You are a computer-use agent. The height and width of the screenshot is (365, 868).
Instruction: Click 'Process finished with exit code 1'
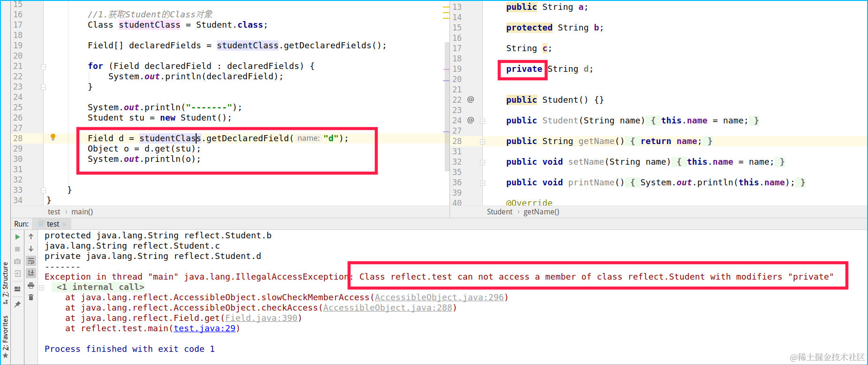(x=129, y=349)
